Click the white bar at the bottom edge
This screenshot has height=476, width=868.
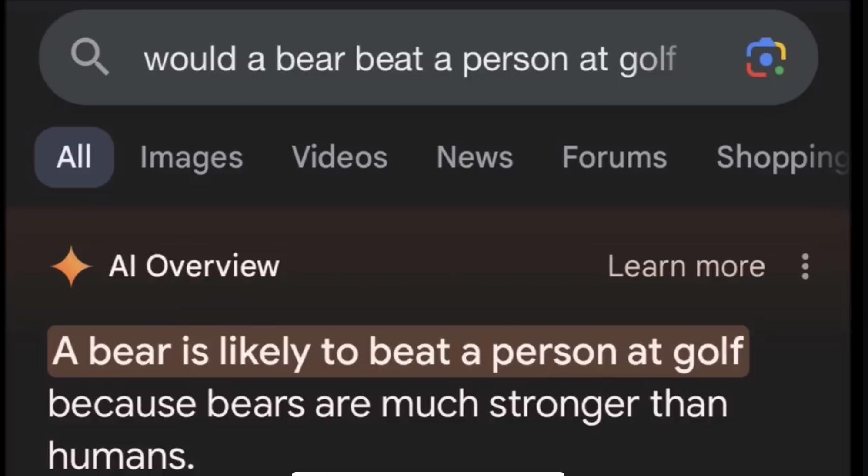click(428, 474)
